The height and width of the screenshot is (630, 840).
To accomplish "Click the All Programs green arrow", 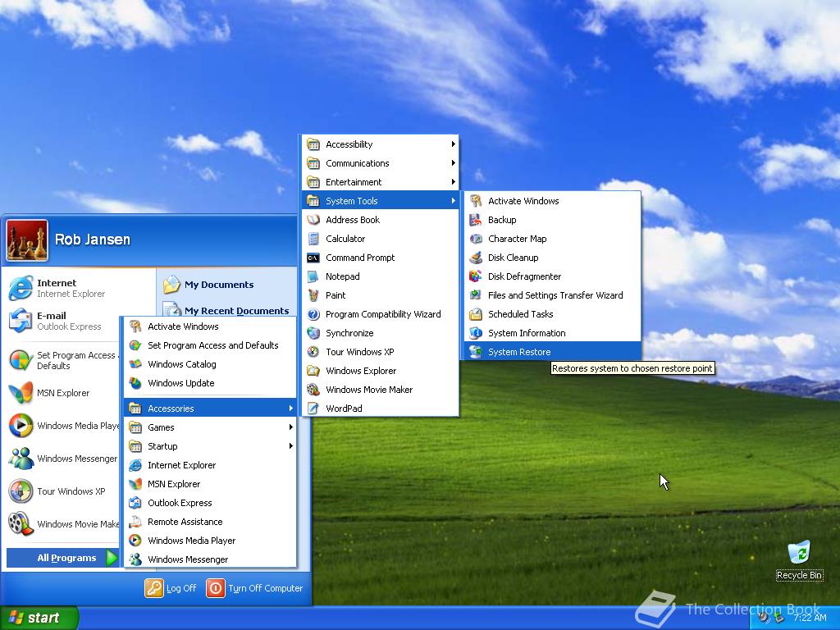I will click(x=112, y=558).
